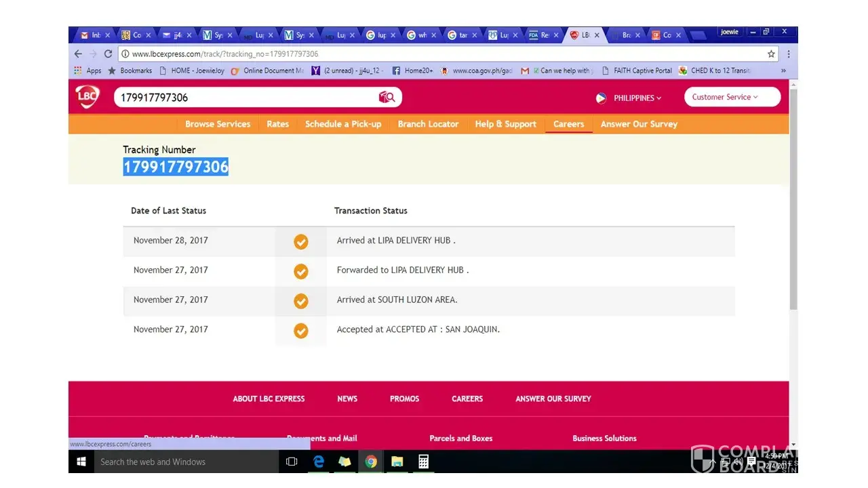The height and width of the screenshot is (488, 868).
Task: Open the Calculator from the taskbar
Action: [423, 462]
